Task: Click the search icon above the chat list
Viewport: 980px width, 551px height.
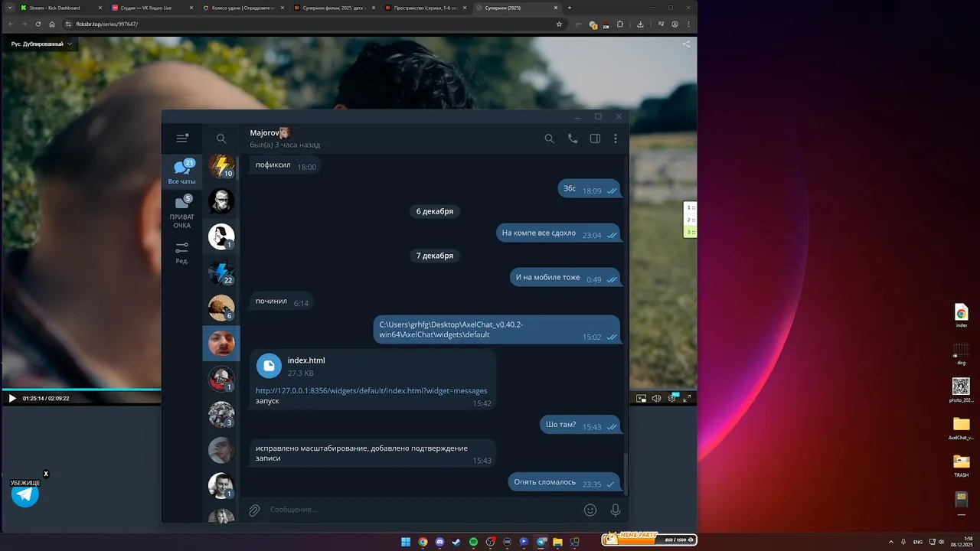Action: pos(221,139)
